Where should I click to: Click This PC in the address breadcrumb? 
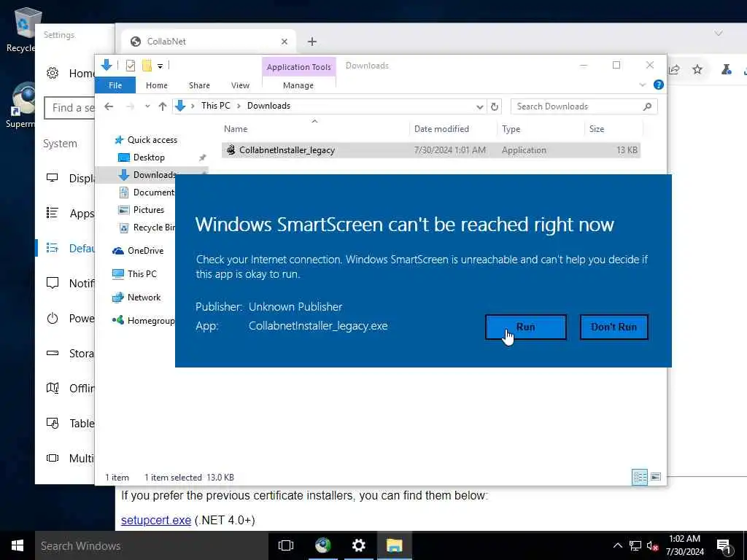pos(215,106)
